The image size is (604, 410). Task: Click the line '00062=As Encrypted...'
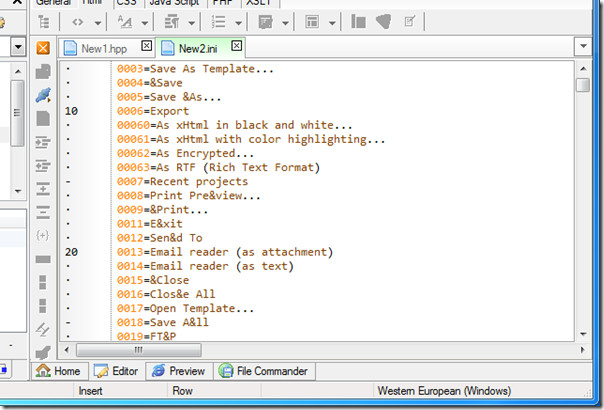tap(185, 153)
